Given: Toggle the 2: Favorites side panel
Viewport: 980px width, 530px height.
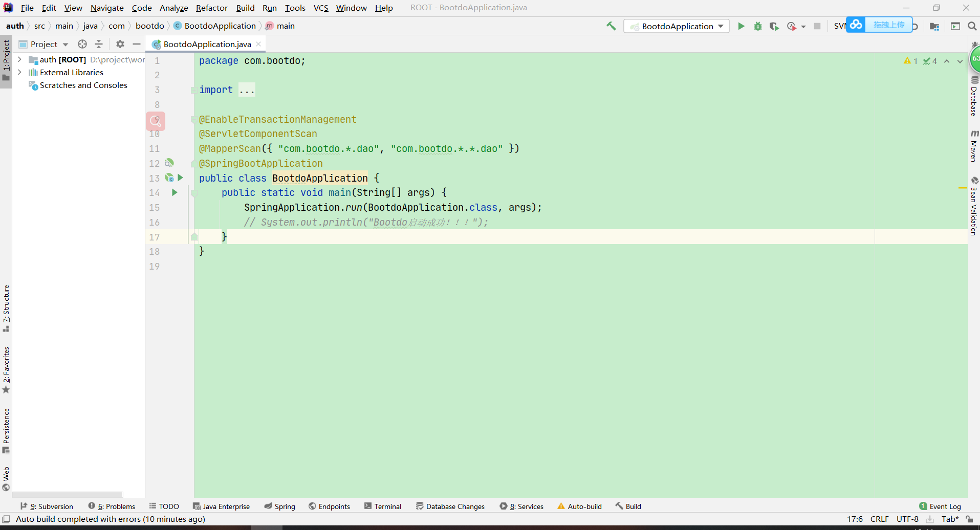Looking at the screenshot, I should 6,370.
